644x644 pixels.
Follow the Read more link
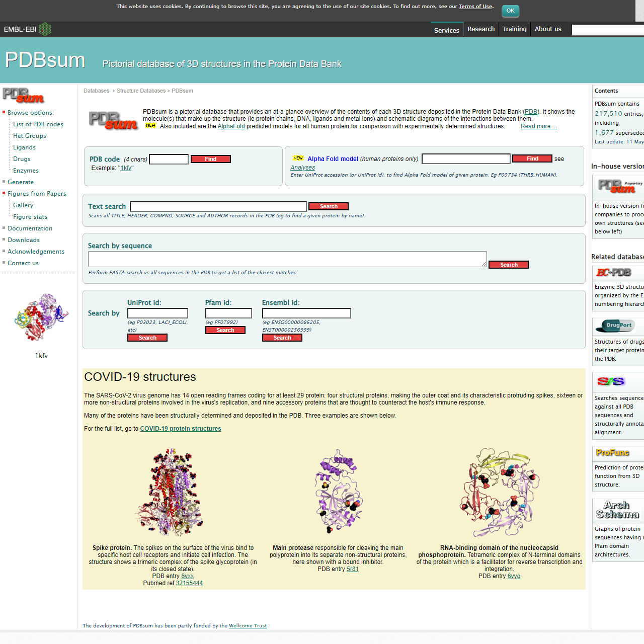[538, 126]
